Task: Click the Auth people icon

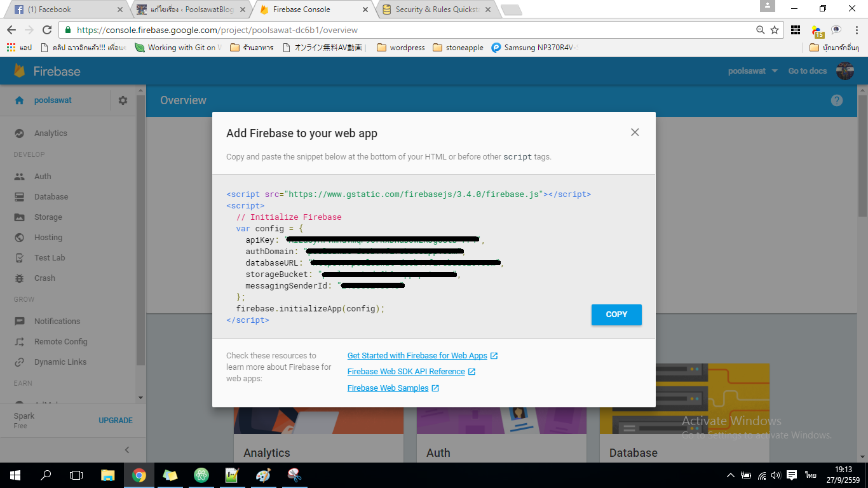Action: pyautogui.click(x=20, y=177)
